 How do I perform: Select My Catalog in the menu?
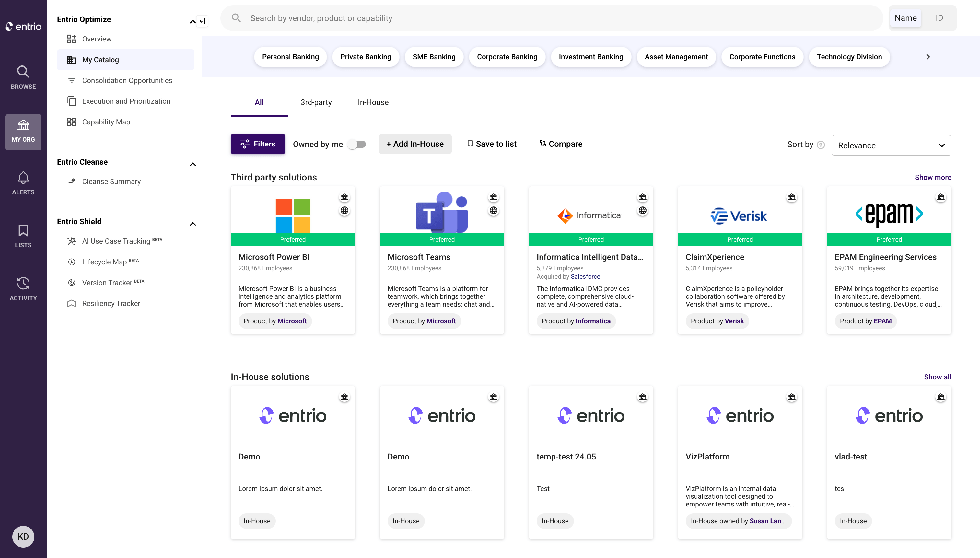125,59
